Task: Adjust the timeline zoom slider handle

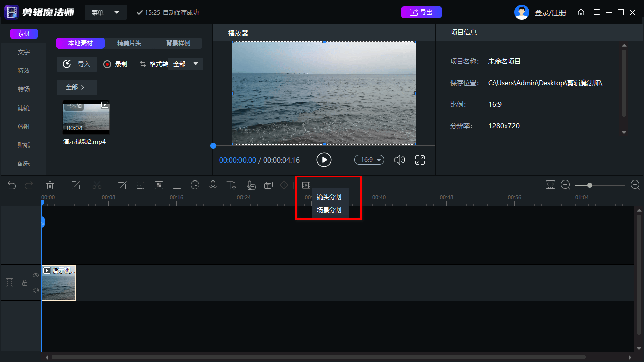Action: point(590,185)
